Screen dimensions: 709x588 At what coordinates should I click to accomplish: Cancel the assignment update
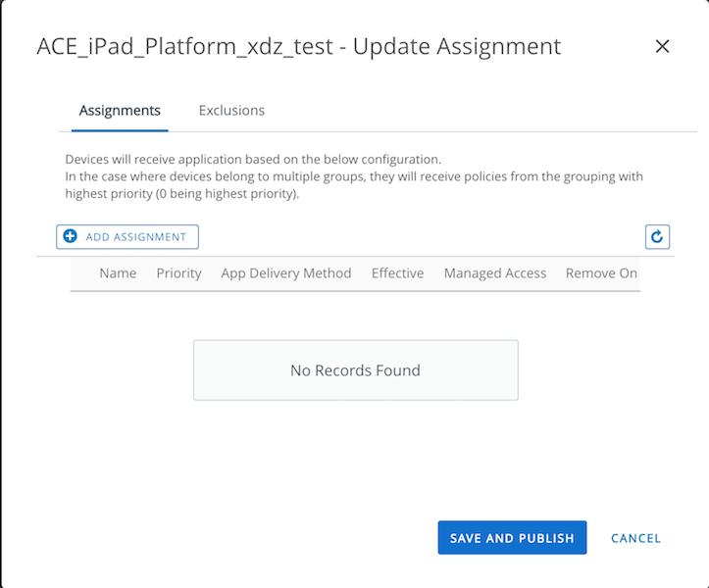(x=635, y=538)
